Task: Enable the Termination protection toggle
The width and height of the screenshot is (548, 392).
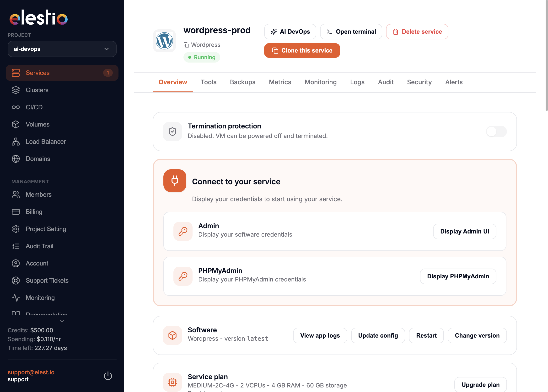Action: (496, 132)
